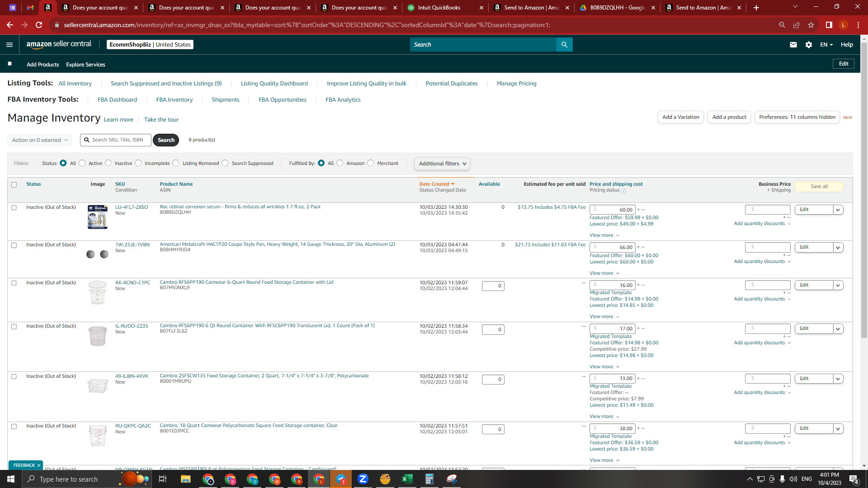Image resolution: width=868 pixels, height=488 pixels.
Task: Expand quantity discounts for Roc retinol row
Action: 762,223
